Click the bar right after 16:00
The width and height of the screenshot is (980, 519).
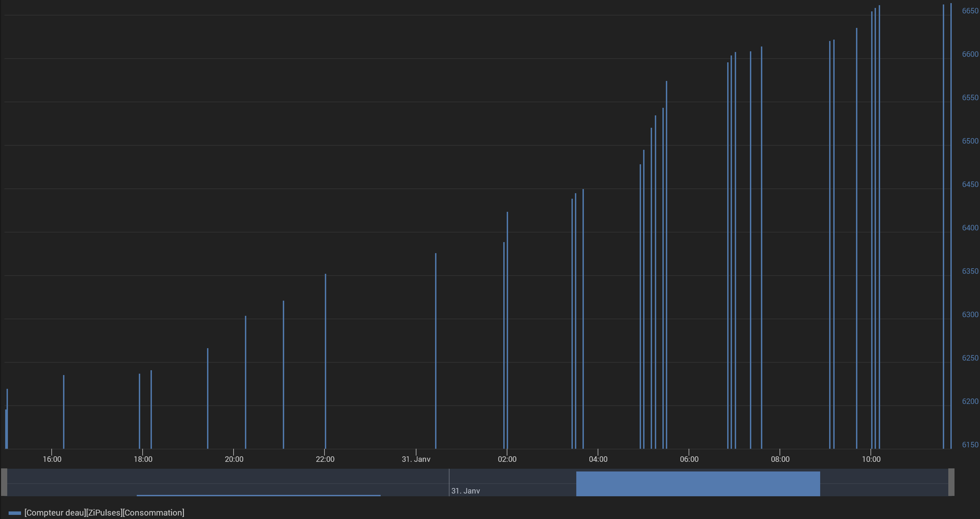click(63, 413)
